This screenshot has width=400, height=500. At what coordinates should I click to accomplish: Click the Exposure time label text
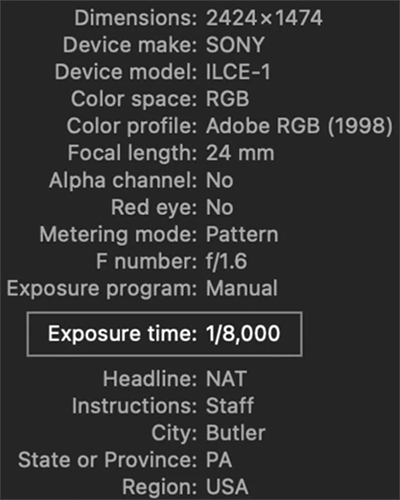(123, 334)
